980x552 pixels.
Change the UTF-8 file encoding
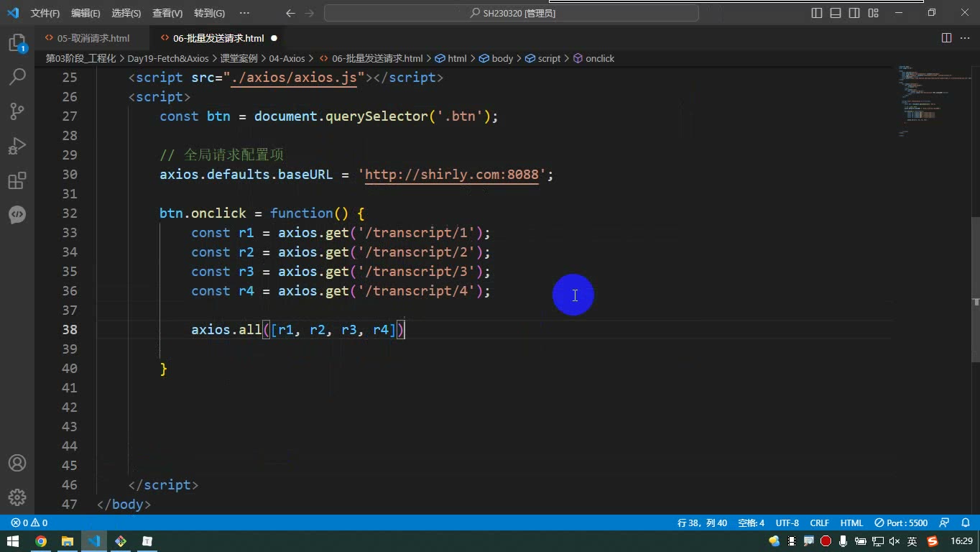tap(787, 523)
